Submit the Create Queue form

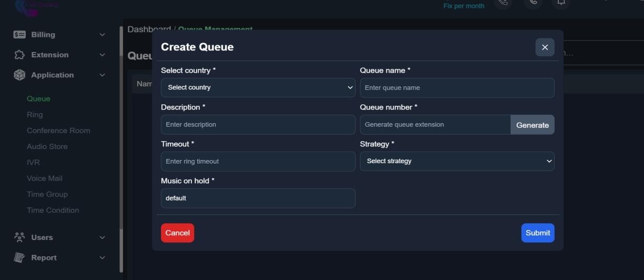click(x=537, y=233)
